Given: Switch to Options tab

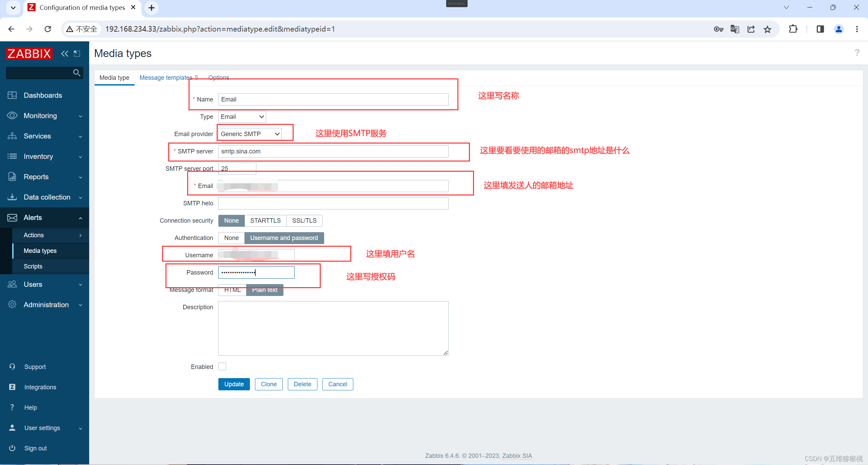Looking at the screenshot, I should click(x=218, y=77).
